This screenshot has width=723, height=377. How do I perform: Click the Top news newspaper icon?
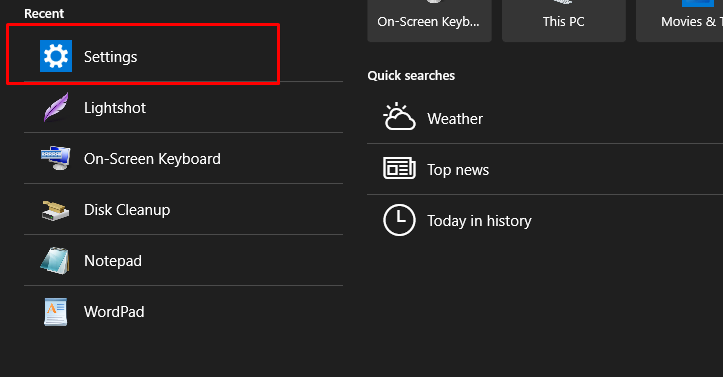[399, 168]
